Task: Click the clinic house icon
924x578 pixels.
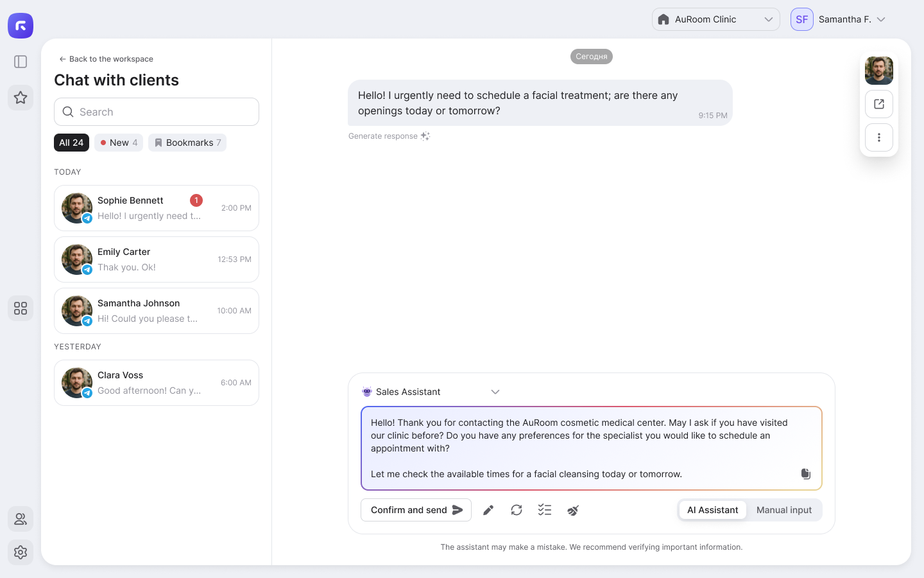Action: point(664,19)
